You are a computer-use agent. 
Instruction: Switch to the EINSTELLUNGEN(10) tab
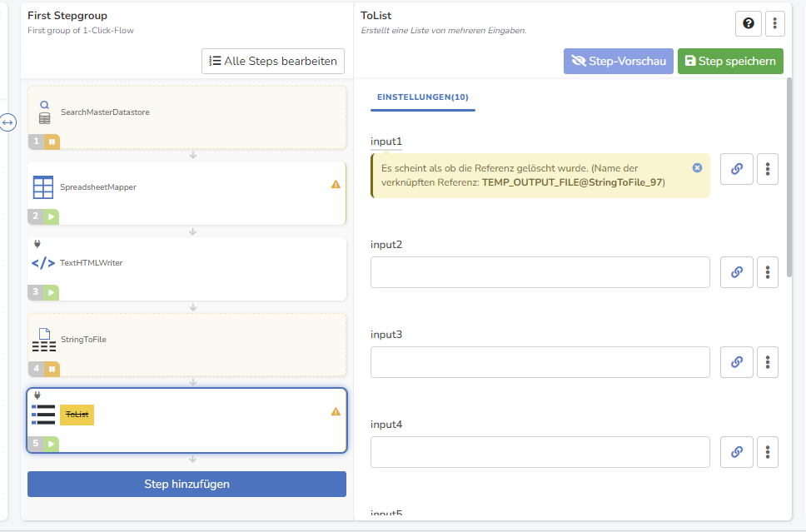[x=422, y=97]
